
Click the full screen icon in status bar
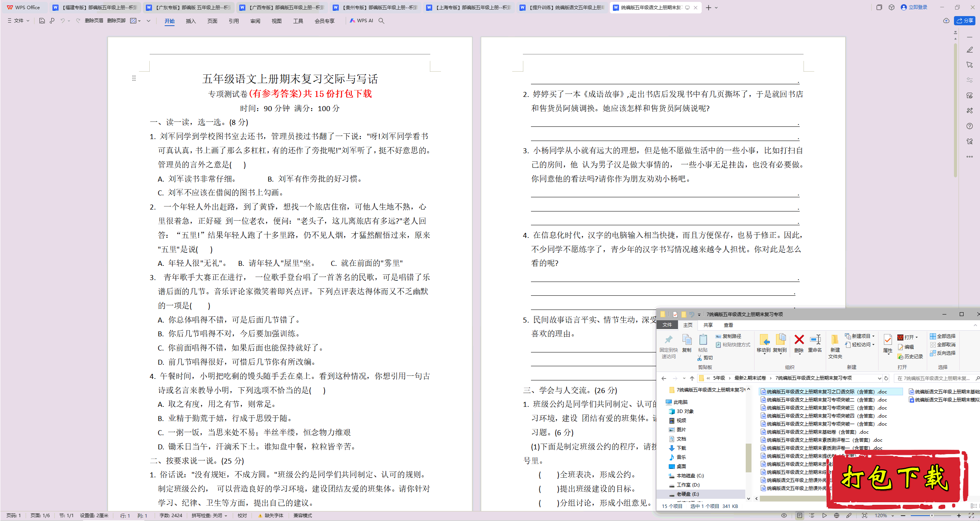click(971, 516)
